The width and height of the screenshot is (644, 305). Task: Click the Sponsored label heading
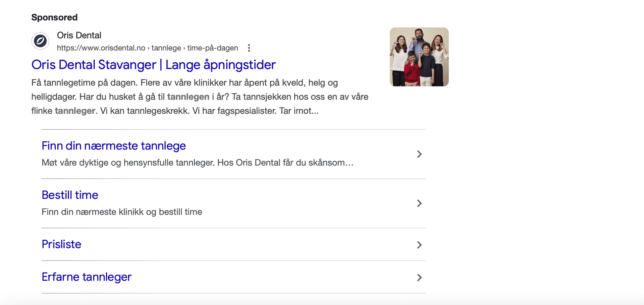(x=54, y=17)
